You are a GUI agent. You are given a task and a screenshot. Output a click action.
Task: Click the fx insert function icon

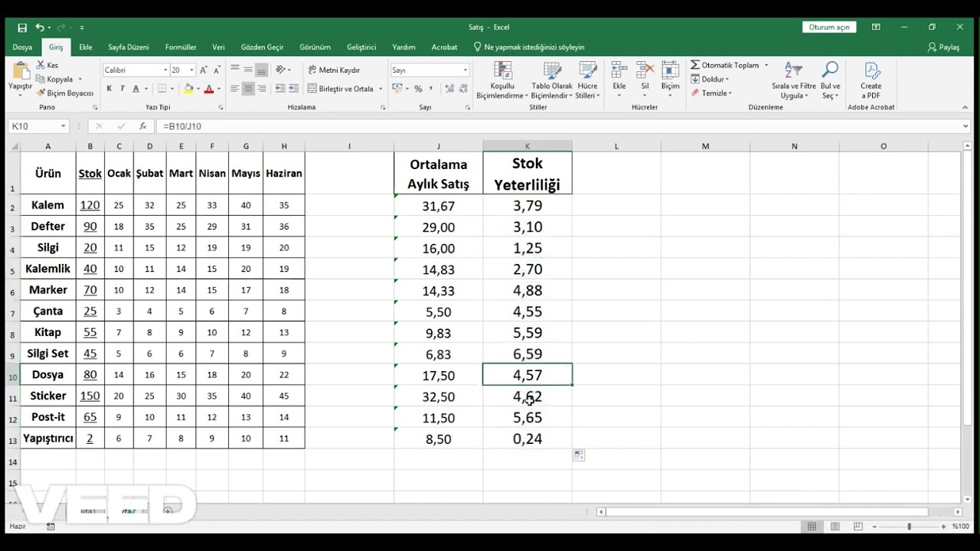[142, 126]
